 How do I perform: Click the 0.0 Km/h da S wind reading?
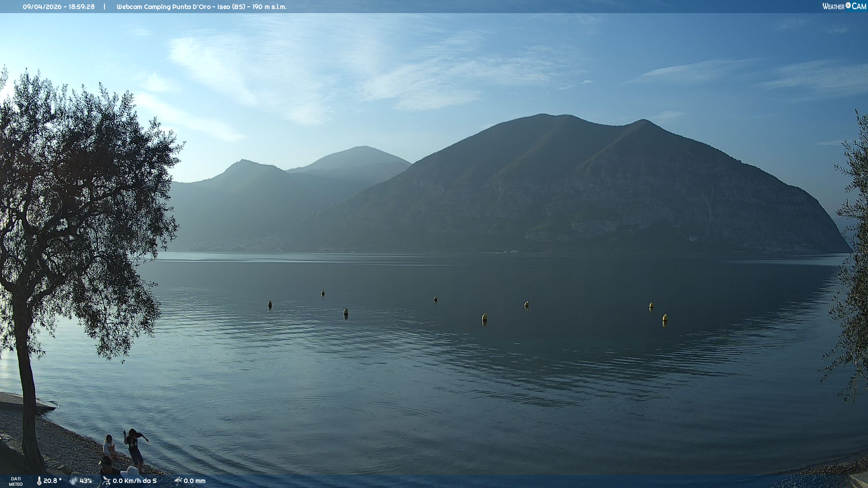pyautogui.click(x=135, y=481)
